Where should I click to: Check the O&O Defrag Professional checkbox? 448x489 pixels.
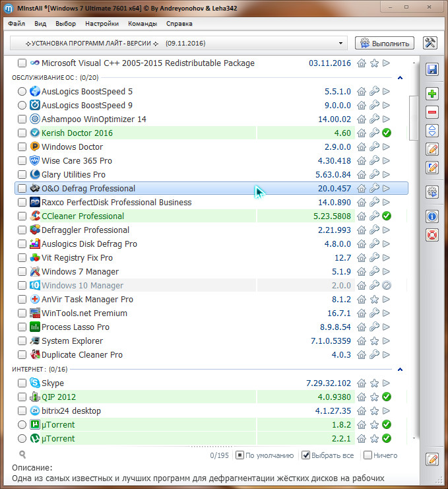[22, 188]
